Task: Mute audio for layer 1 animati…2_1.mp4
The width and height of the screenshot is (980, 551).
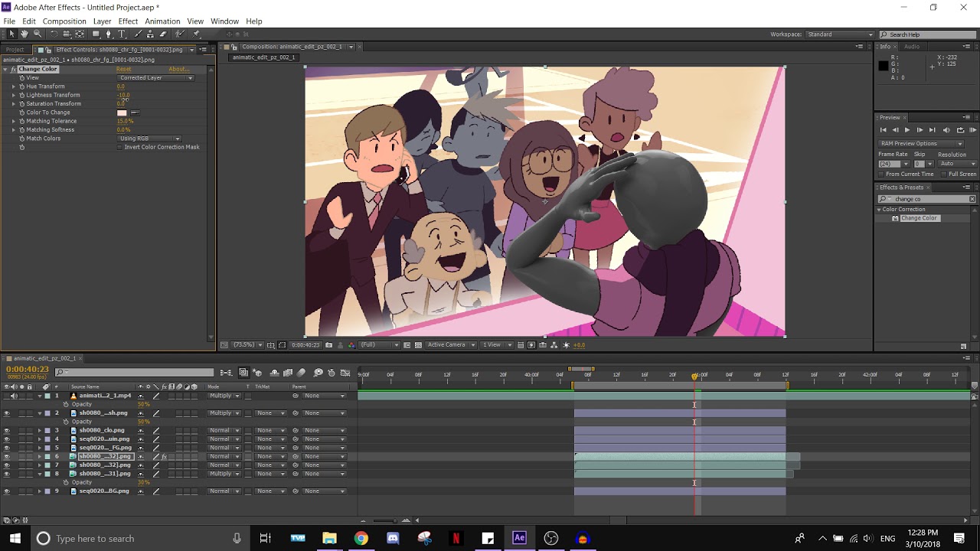Action: pos(14,396)
